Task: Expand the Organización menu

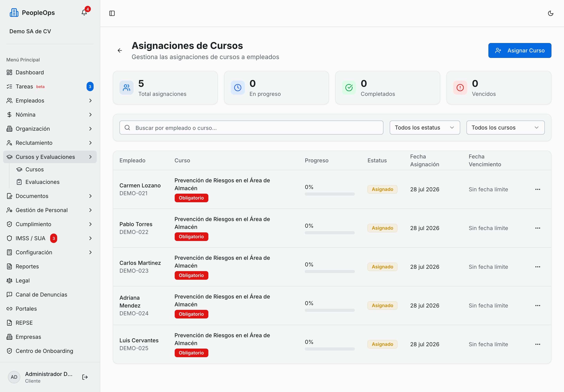Action: [x=50, y=129]
